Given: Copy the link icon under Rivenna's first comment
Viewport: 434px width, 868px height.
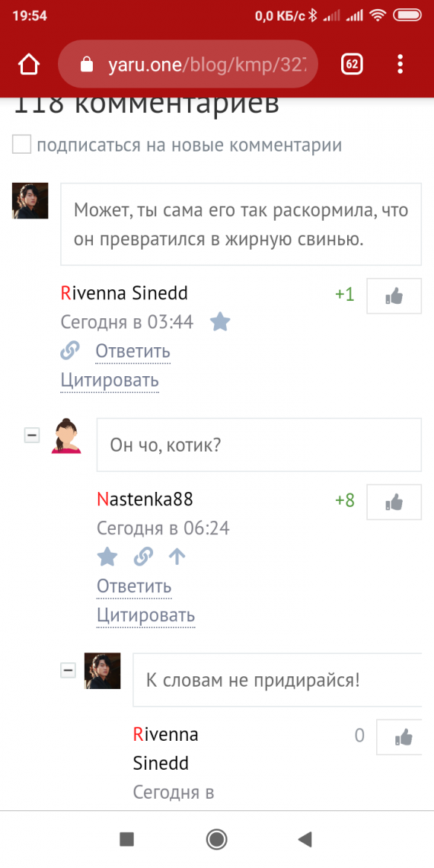Looking at the screenshot, I should 70,350.
